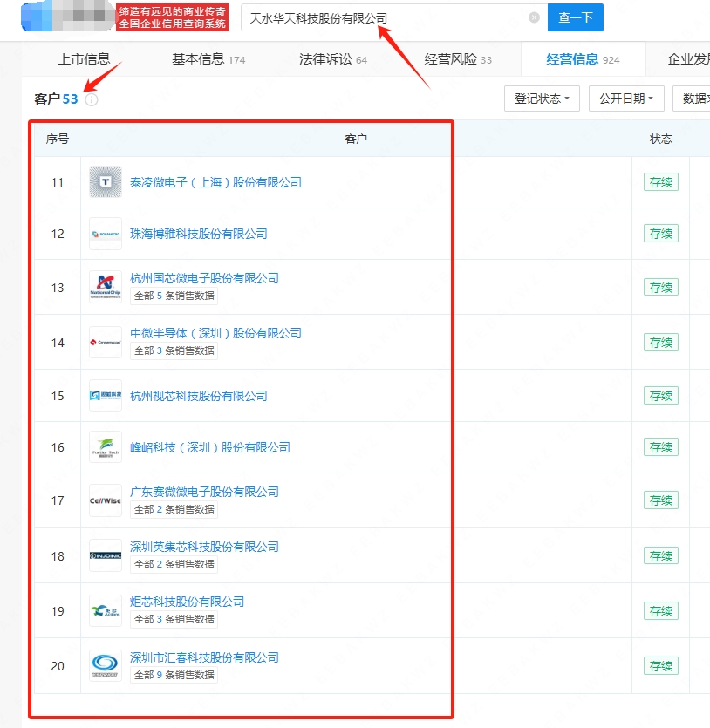Click 存续 status tag in row 11
The height and width of the screenshot is (728, 710).
tap(661, 182)
